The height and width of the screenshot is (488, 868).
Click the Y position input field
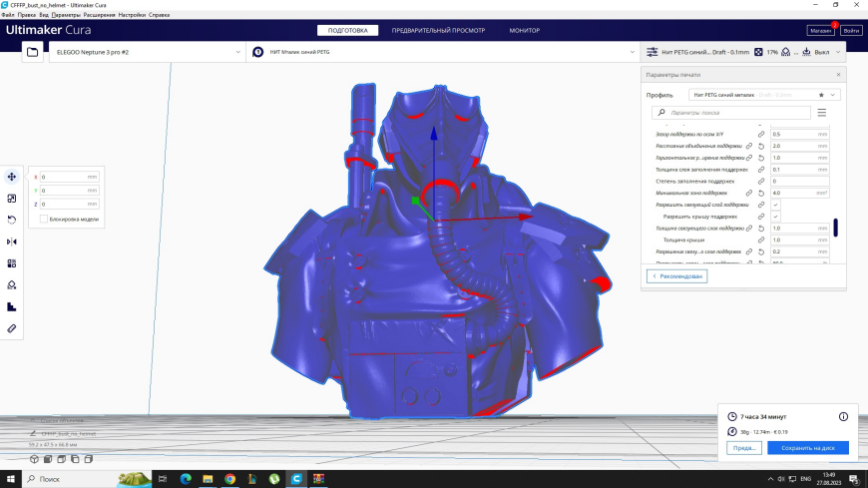pyautogui.click(x=69, y=191)
